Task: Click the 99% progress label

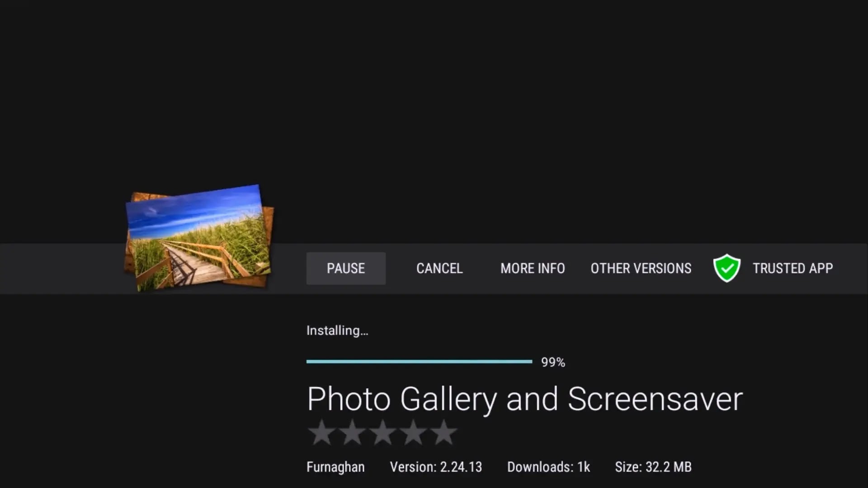Action: coord(553,362)
